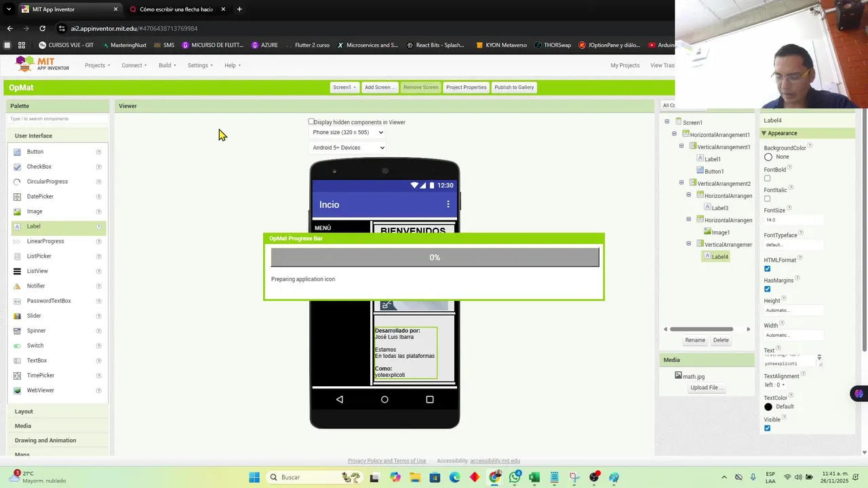Enable Display hidden components in Viewer
This screenshot has width=868, height=488.
[x=311, y=122]
